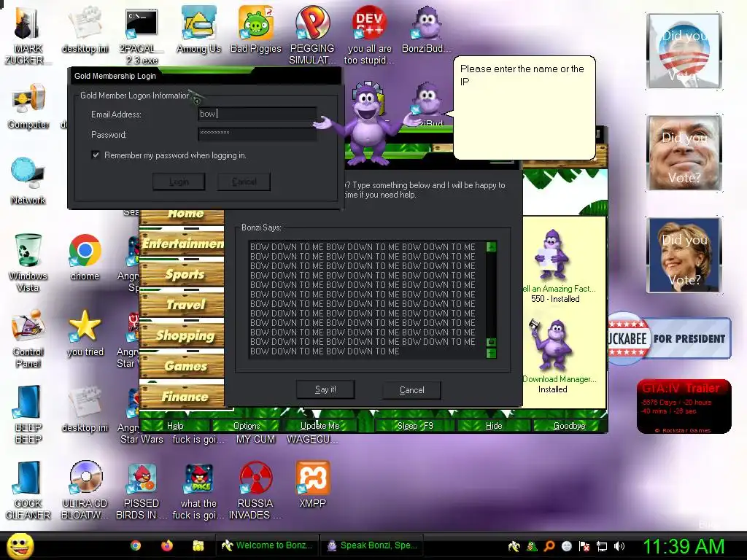Toggle 'Remember my password when logging in' checkbox
Image resolution: width=747 pixels, height=560 pixels.
point(96,155)
